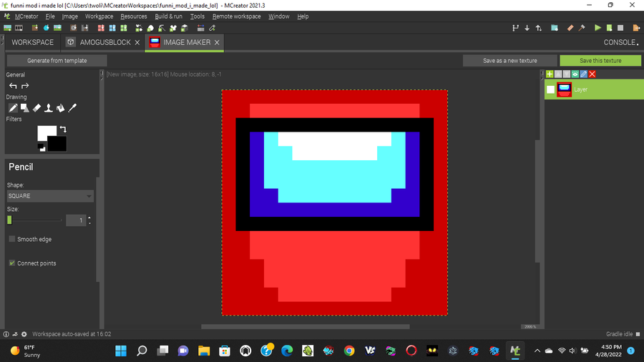
Task: Open the Workspace menu
Action: (99, 16)
